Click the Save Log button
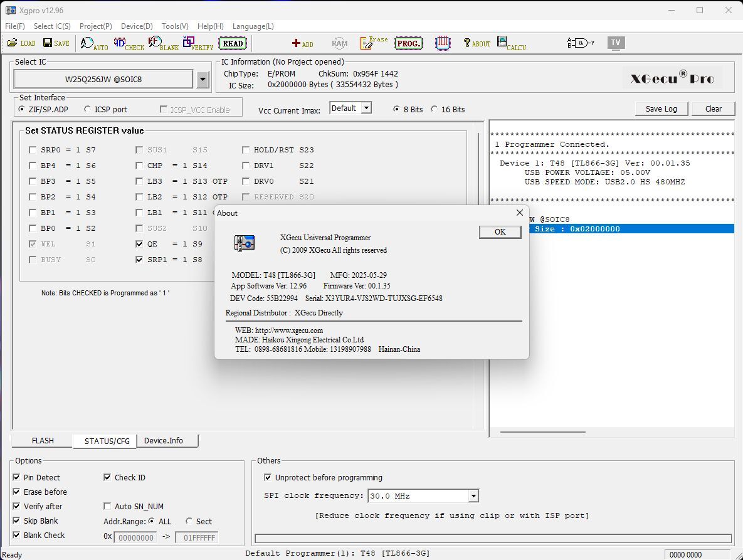The height and width of the screenshot is (560, 743). click(661, 109)
